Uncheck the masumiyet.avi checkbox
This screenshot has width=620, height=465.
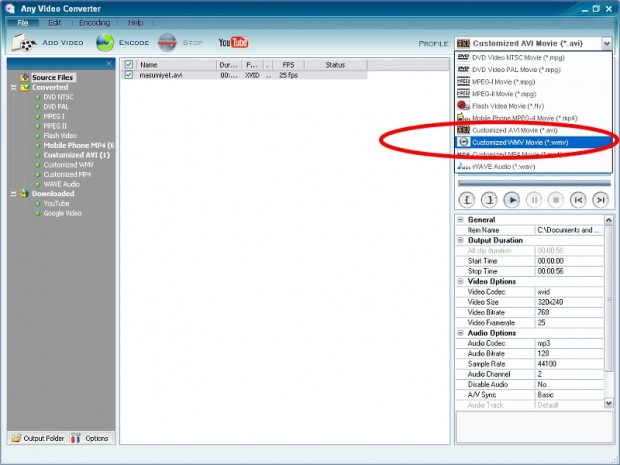(129, 75)
